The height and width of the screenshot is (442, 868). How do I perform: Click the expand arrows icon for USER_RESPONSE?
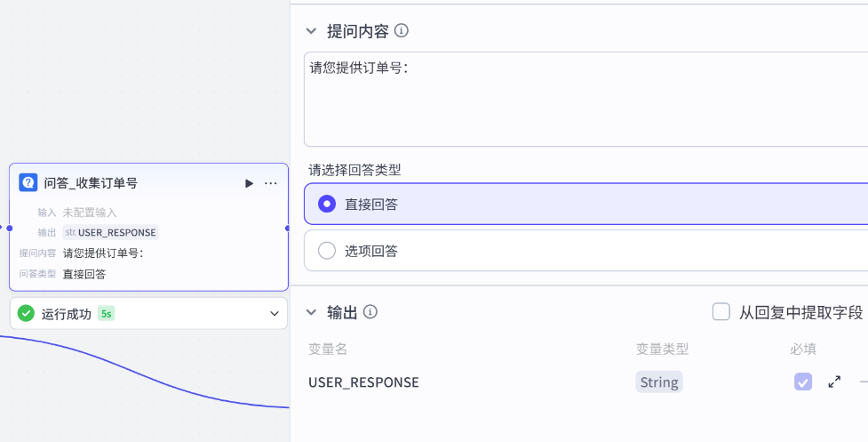[x=834, y=382]
